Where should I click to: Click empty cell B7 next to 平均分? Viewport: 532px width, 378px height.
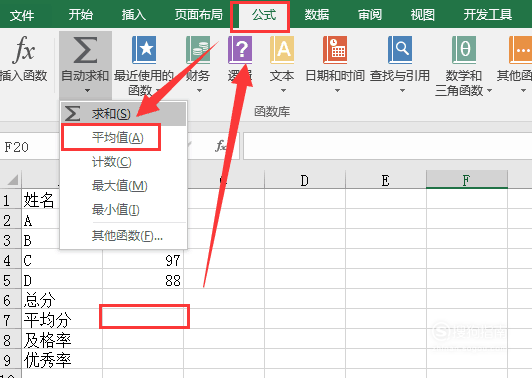tap(143, 319)
